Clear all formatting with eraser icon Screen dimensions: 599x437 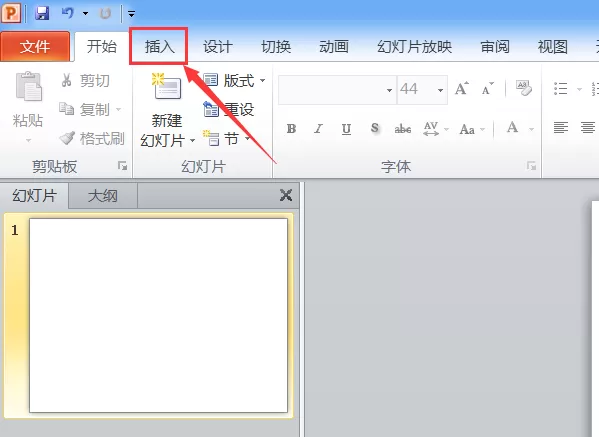[x=523, y=88]
